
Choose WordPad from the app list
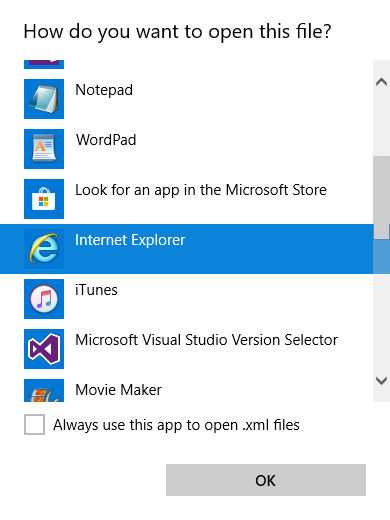(106, 140)
